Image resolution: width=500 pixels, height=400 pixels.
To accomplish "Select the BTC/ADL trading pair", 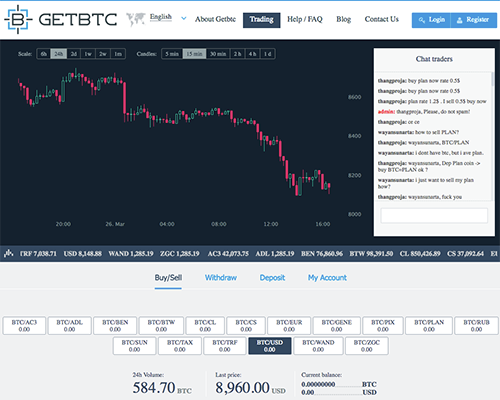I will tap(69, 326).
